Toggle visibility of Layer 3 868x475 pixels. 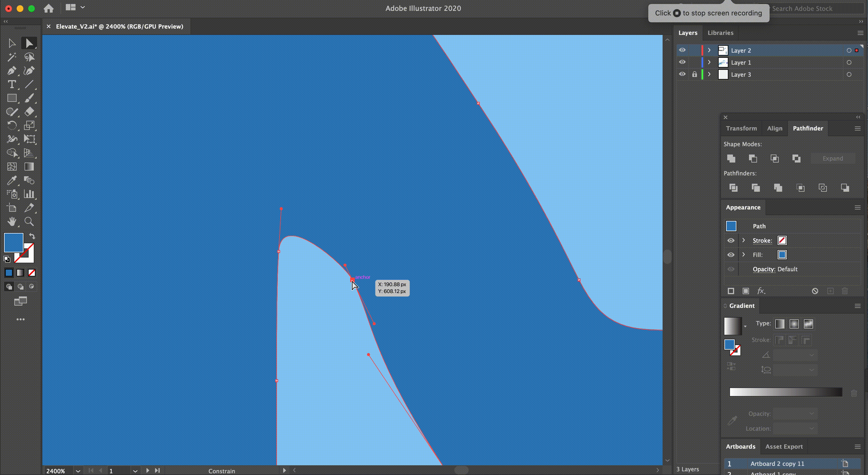click(x=683, y=74)
